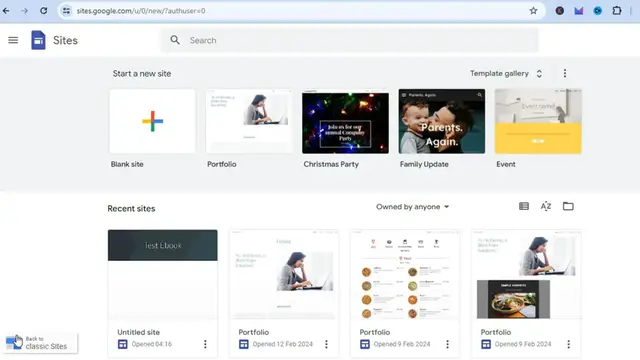Open the Owned by anyone dropdown
640x360 pixels.
[x=412, y=207]
